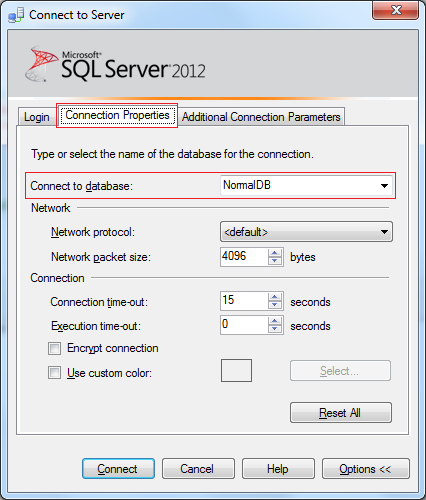Click the Reset All button

tap(341, 413)
